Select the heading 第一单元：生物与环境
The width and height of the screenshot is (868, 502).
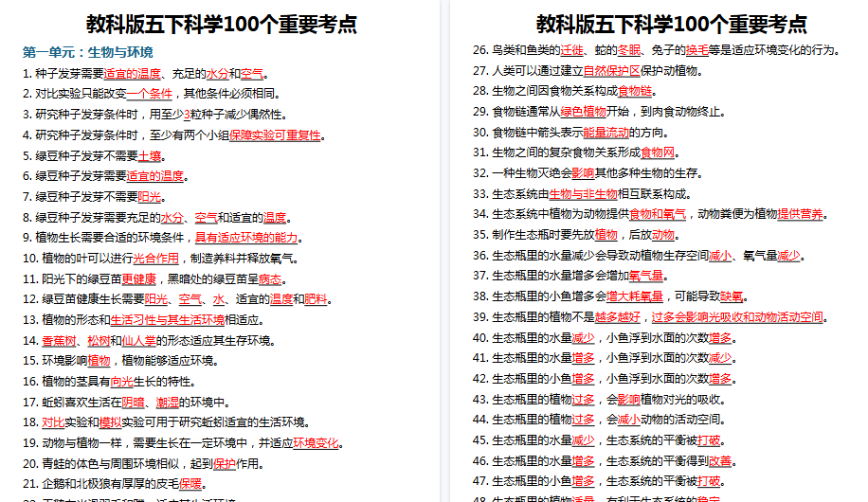[x=88, y=52]
